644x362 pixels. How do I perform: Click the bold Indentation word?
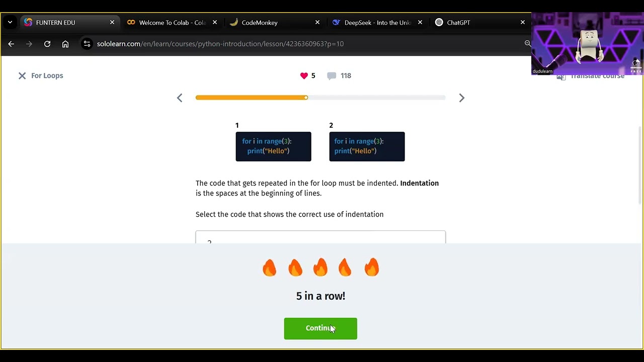point(419,184)
